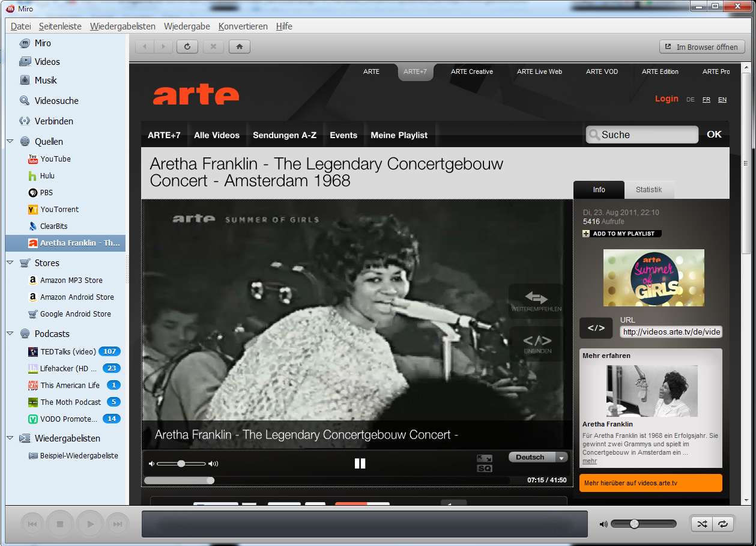Open the Datei menu
Viewport: 756px width, 546px height.
tap(21, 26)
